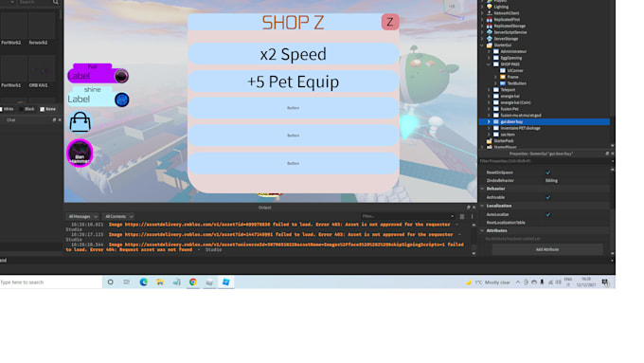Click the NetworkClient icon in Explorer

490,13
